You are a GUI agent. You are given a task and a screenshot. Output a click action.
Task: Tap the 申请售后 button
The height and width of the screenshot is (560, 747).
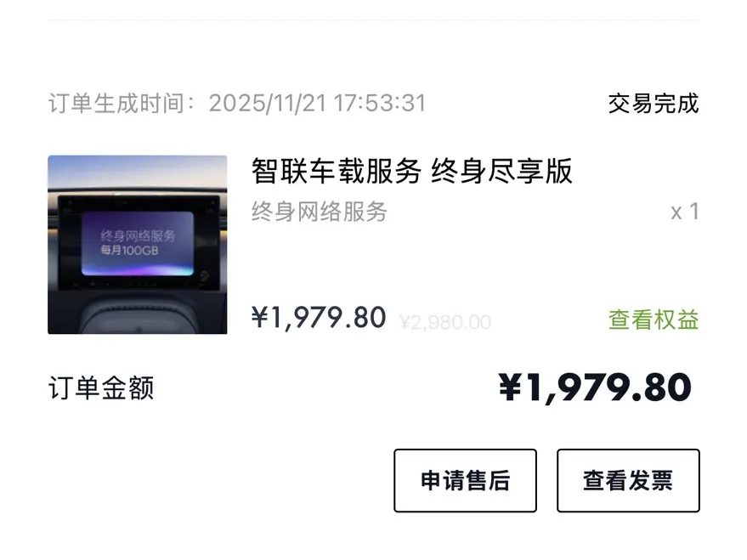click(465, 480)
